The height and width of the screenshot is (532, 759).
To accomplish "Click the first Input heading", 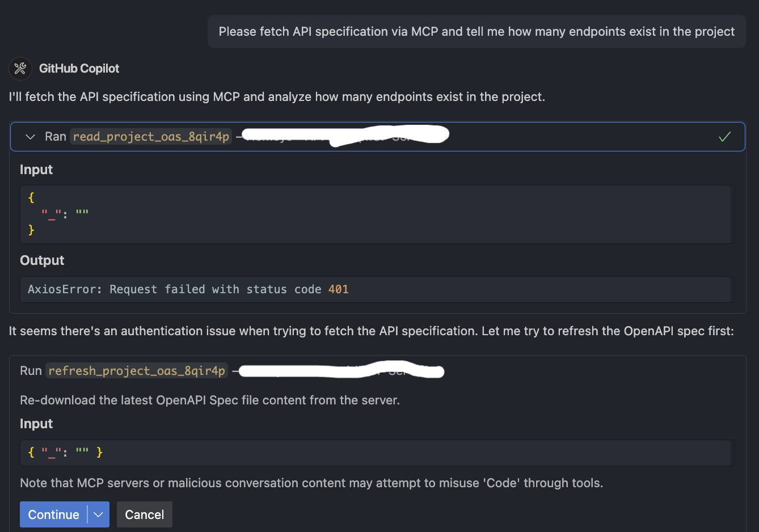I will (x=36, y=170).
